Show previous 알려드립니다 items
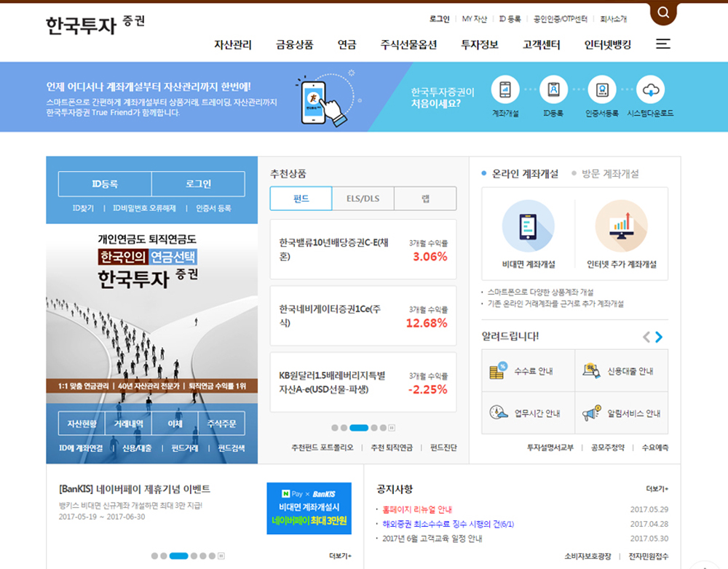Viewport: 728px width, 569px height. click(646, 337)
